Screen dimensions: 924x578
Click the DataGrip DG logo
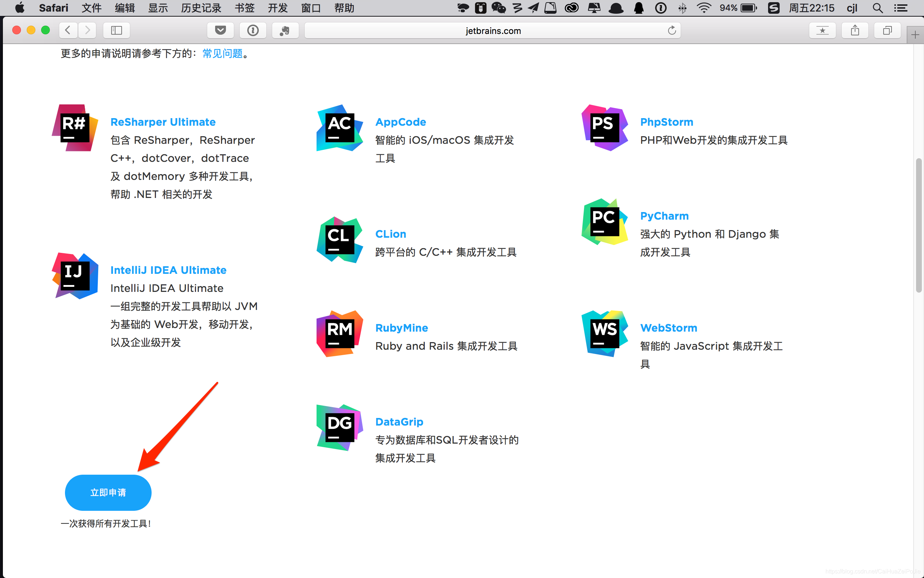coord(340,428)
